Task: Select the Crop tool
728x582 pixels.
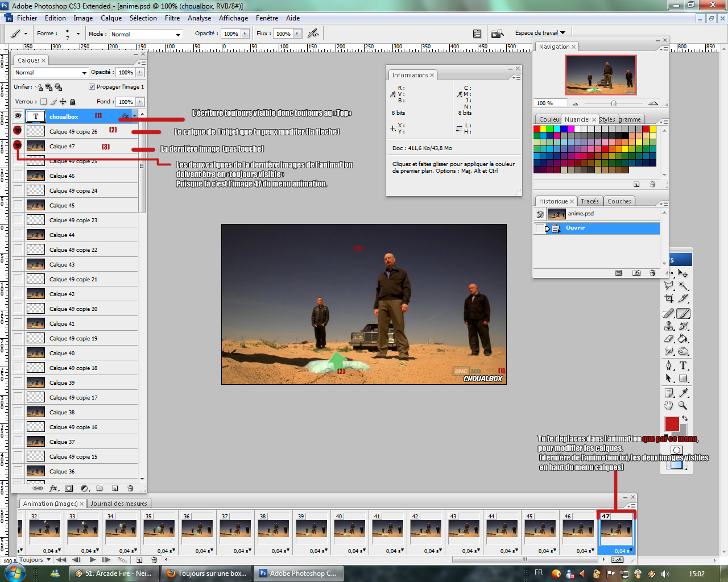Action: tap(669, 298)
